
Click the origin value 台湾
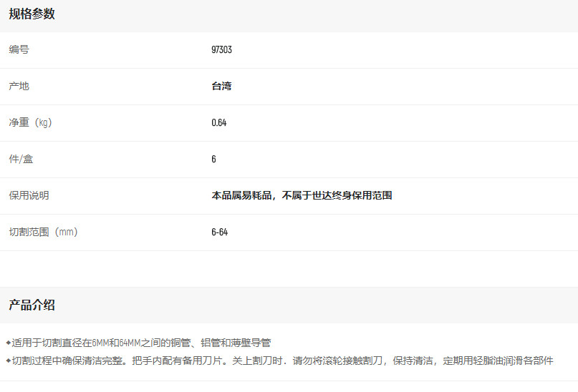[x=221, y=87]
